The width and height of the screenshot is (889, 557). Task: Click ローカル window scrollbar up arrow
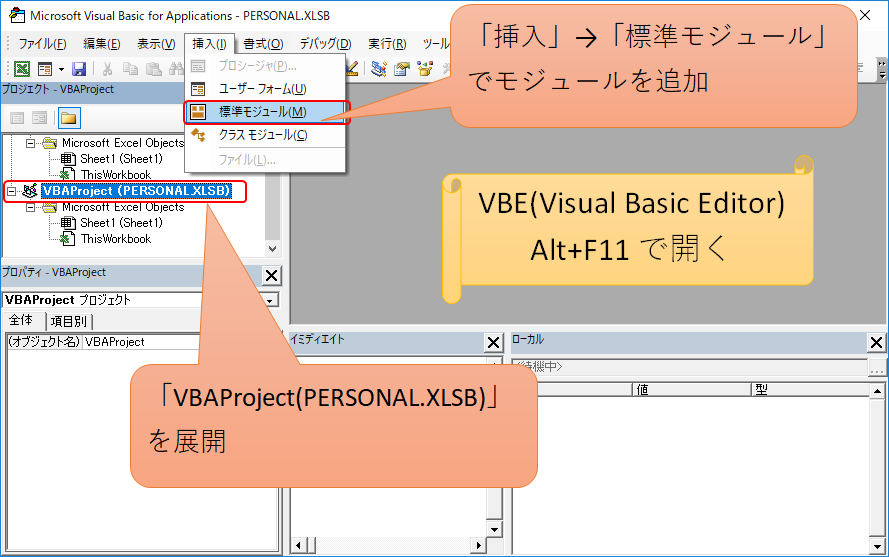coord(877,390)
